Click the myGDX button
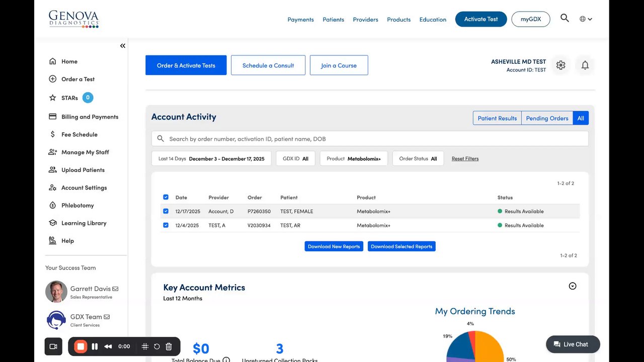Screen dimensions: 644x362 [x=531, y=19]
